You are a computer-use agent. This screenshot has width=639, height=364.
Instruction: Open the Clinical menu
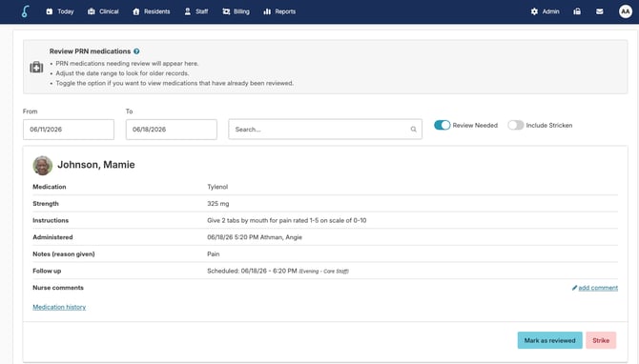coord(103,11)
